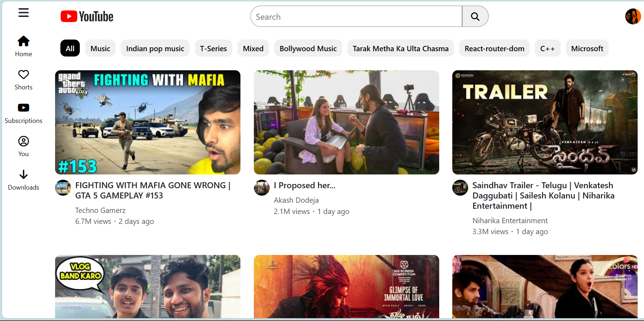Open the Saindhav Trailer thumbnail
This screenshot has width=644, height=321.
tap(545, 122)
